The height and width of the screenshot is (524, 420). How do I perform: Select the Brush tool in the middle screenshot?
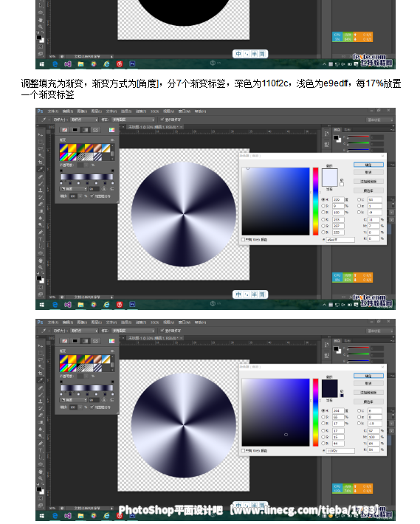[41, 184]
